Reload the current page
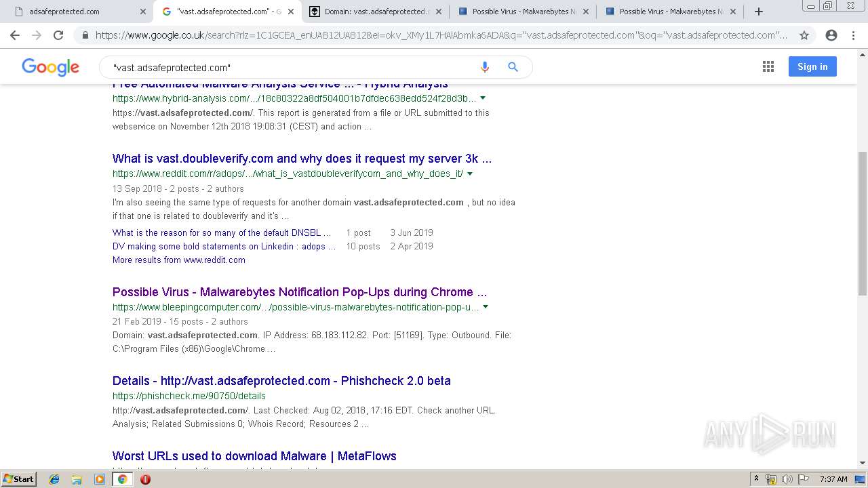Screen dimensions: 868x488 (58, 35)
